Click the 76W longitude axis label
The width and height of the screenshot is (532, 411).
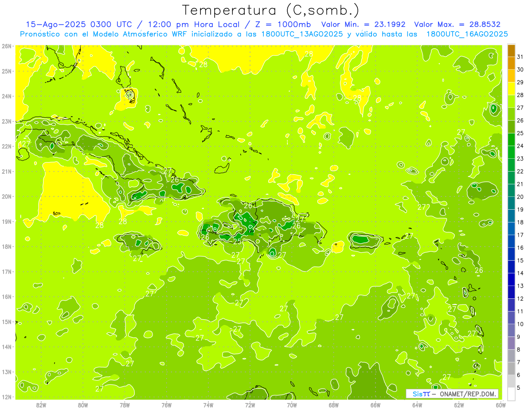(x=166, y=405)
